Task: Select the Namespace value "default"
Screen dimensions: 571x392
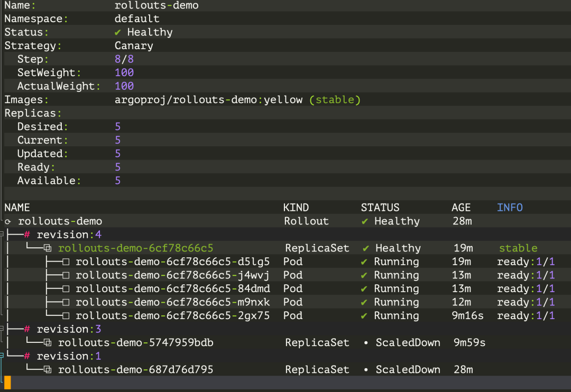Action: [x=137, y=18]
